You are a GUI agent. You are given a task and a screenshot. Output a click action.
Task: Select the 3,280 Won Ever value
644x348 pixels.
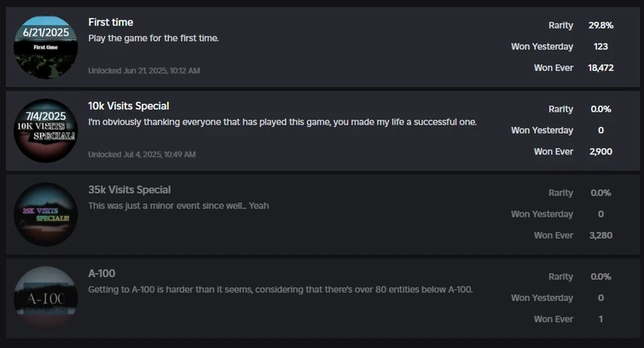tap(600, 235)
